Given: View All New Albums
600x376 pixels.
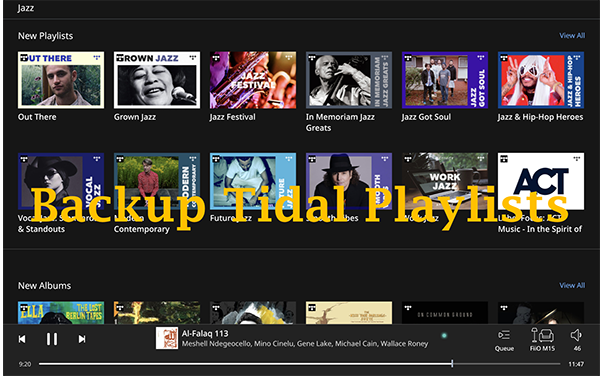Looking at the screenshot, I should click(x=572, y=285).
